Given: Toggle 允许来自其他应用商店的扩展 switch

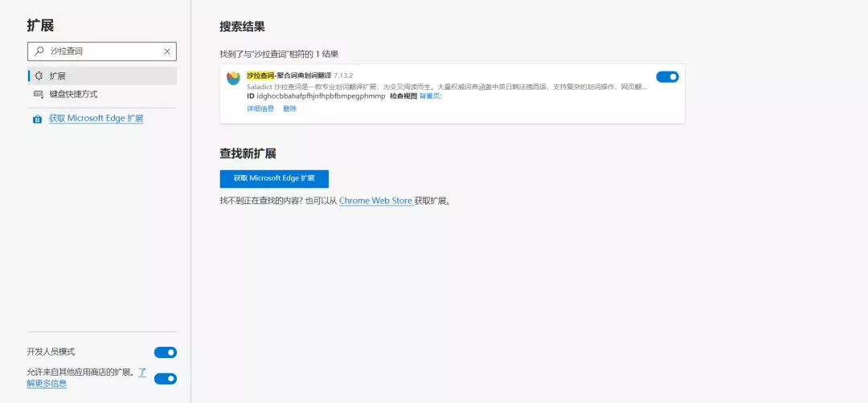Looking at the screenshot, I should click(x=166, y=379).
